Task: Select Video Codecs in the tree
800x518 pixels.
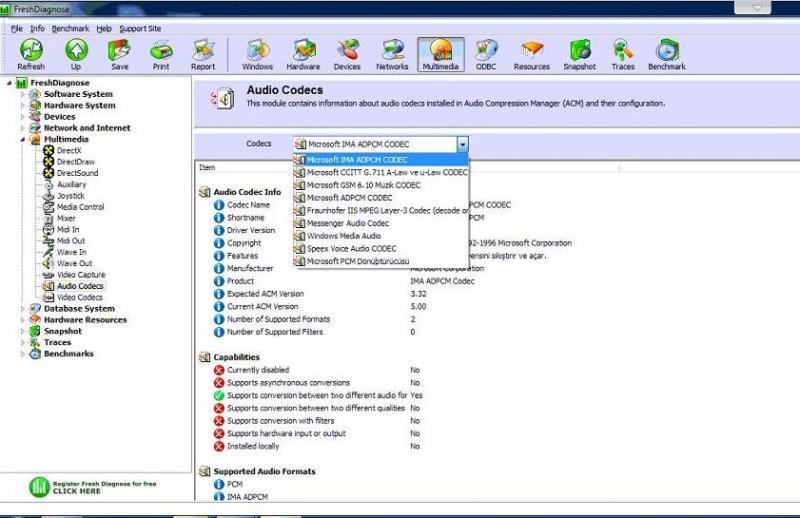Action: click(x=79, y=297)
